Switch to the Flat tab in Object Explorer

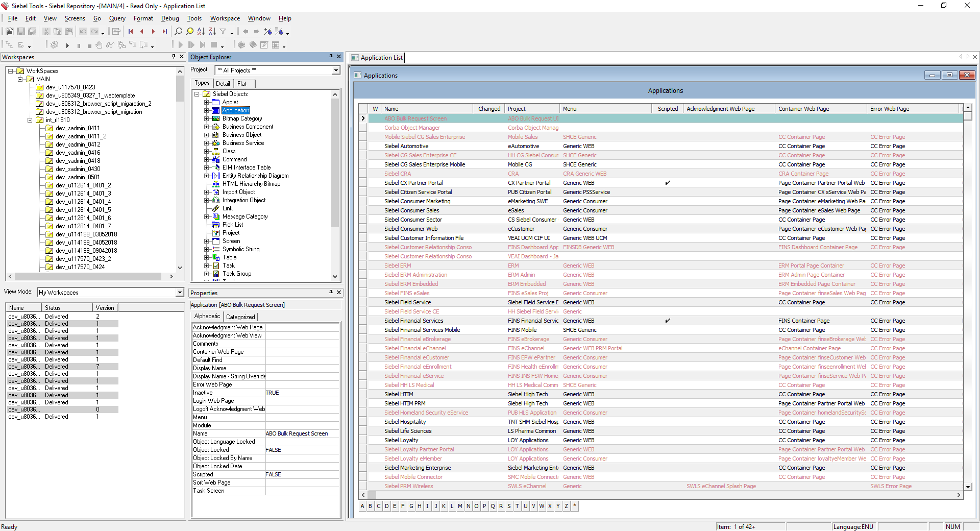(242, 83)
